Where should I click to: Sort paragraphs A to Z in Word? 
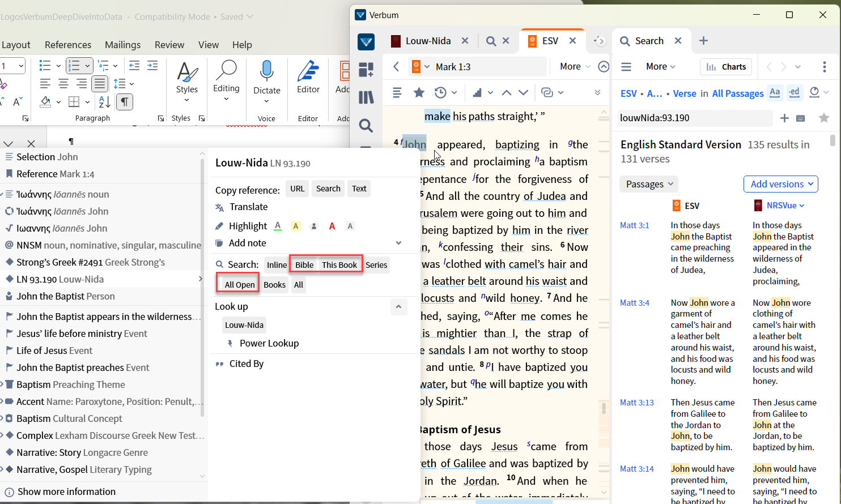click(105, 102)
